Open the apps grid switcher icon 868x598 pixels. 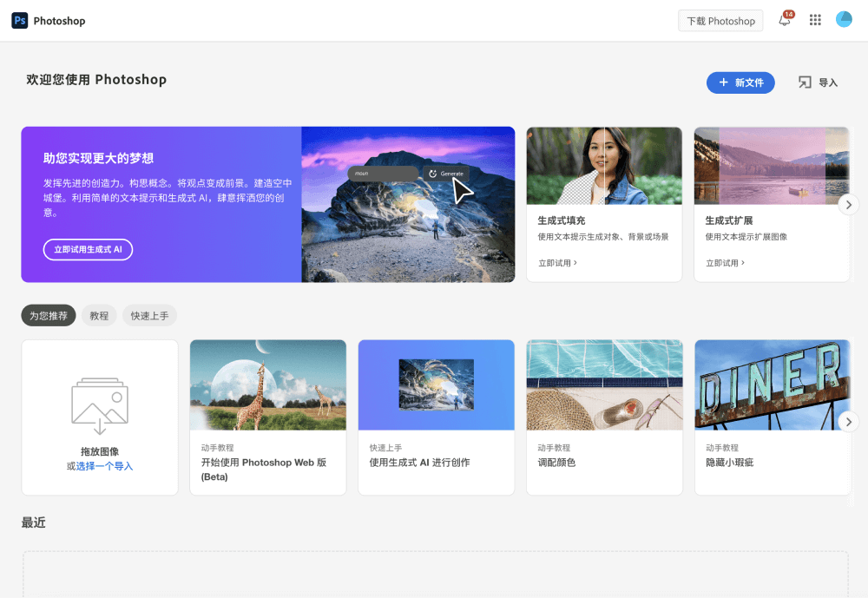pyautogui.click(x=815, y=21)
